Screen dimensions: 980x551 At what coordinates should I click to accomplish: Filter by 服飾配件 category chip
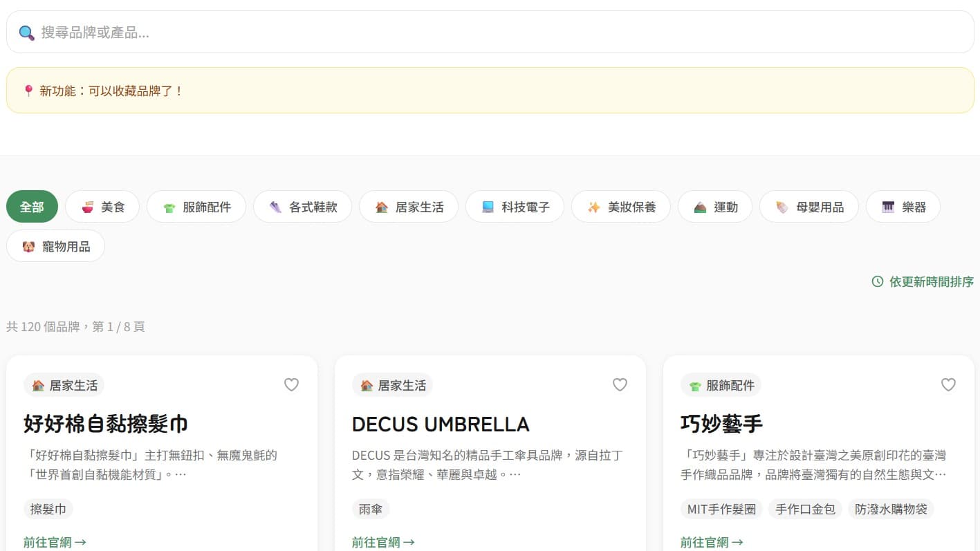point(196,207)
